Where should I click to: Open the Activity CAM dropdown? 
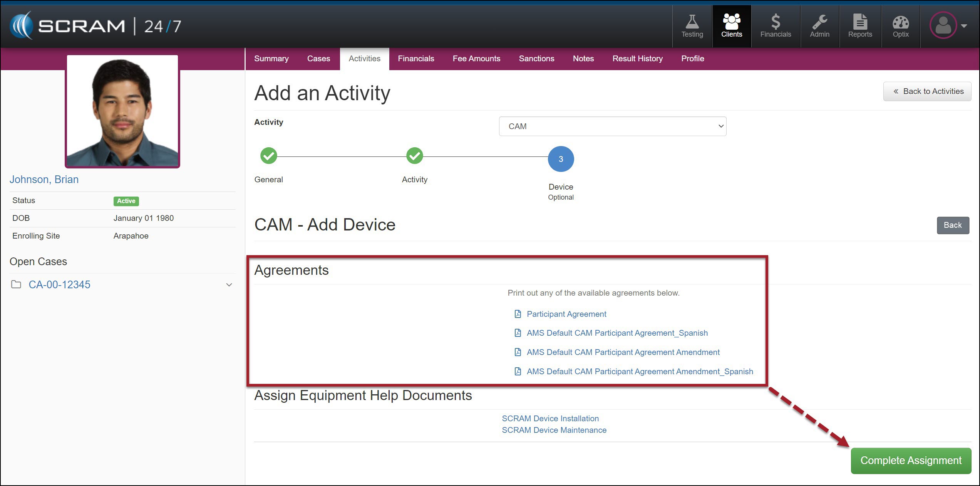pyautogui.click(x=612, y=126)
